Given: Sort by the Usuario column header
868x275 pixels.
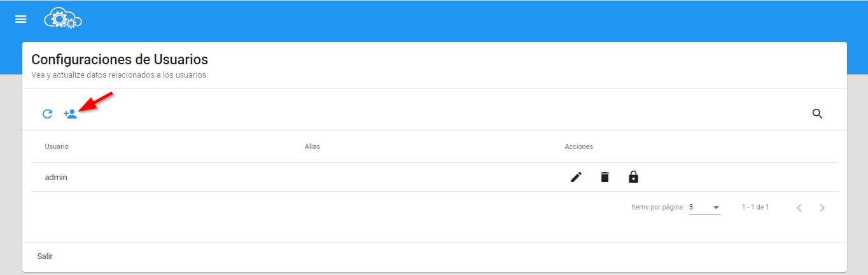Looking at the screenshot, I should (57, 146).
